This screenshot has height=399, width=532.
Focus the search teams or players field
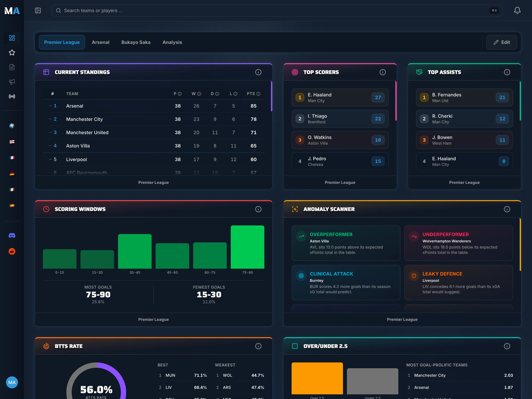coord(277,11)
